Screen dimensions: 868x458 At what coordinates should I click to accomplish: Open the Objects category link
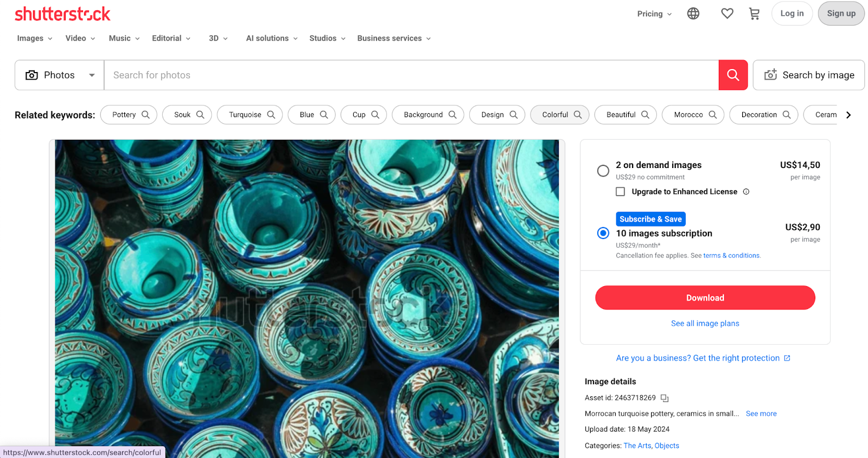pos(667,446)
